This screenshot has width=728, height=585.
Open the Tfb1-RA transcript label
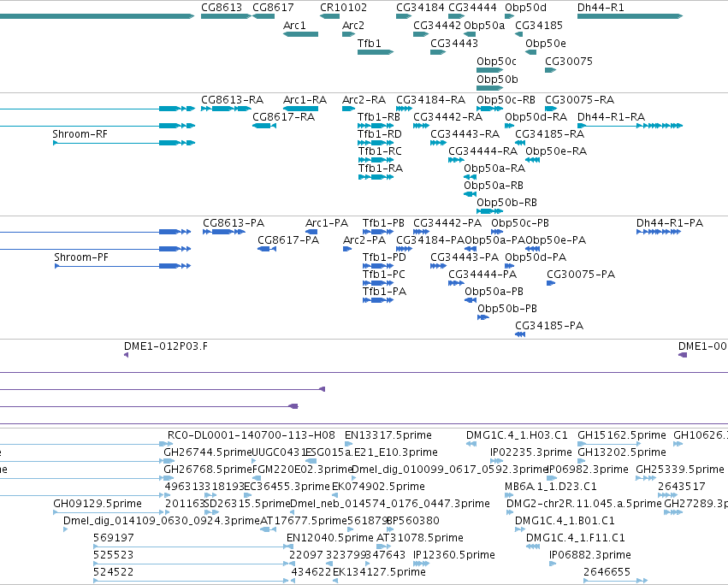[x=380, y=168]
